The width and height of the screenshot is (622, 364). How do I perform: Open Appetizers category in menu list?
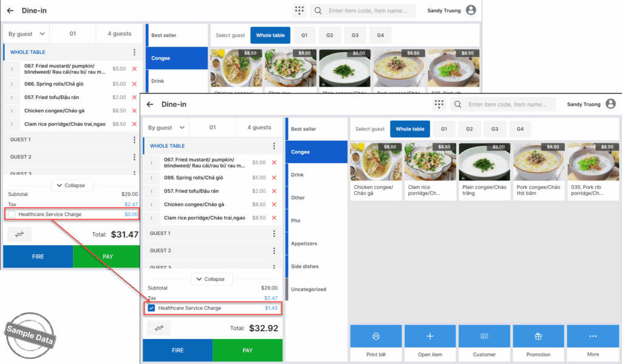316,244
